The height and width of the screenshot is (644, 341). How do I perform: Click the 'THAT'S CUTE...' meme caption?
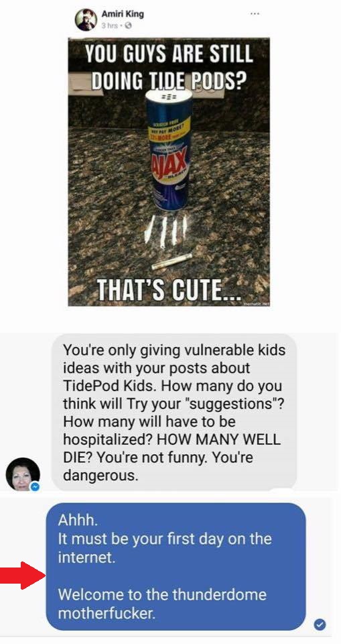pos(169,290)
